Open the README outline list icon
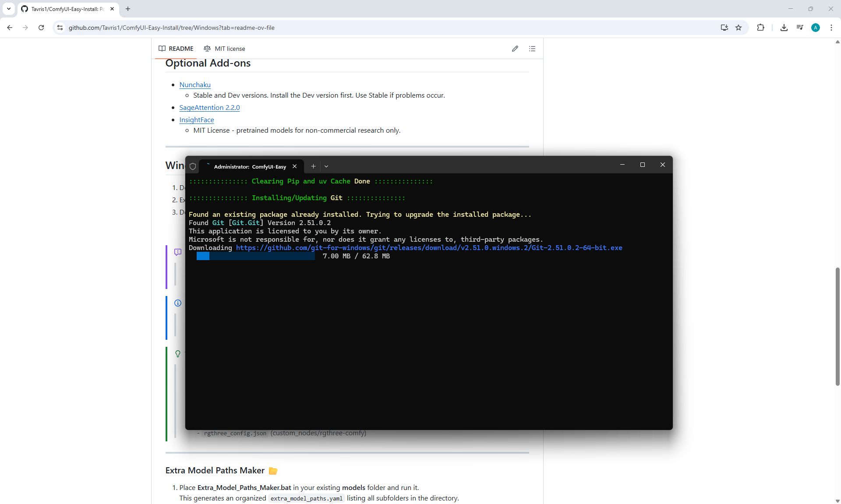 click(532, 49)
